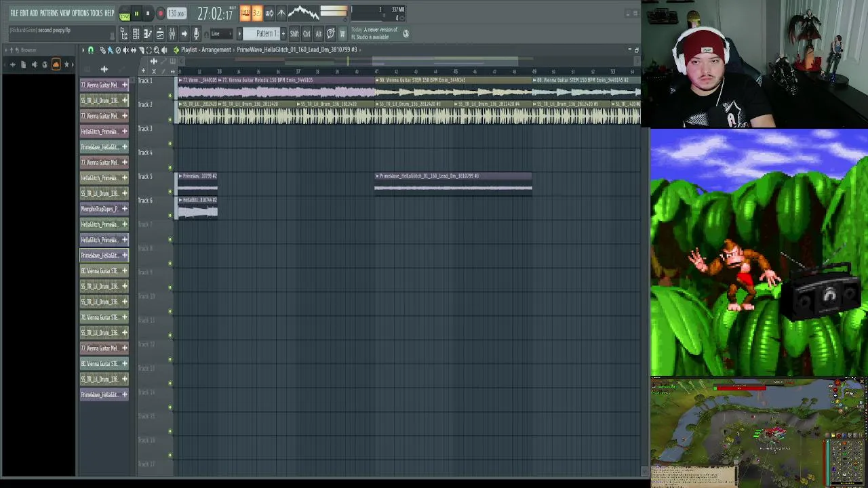Viewport: 868px width, 488px height.
Task: Collapse the Browser panel arrow
Action: tap(5, 50)
